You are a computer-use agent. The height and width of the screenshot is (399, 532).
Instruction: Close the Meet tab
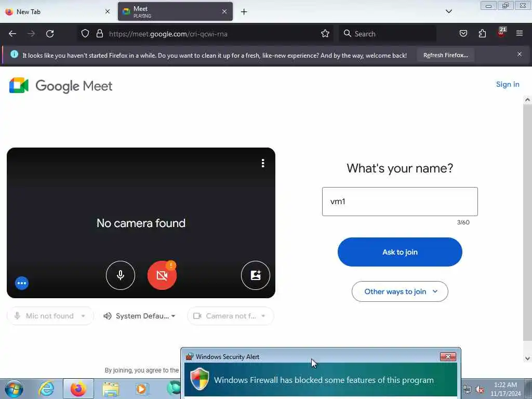point(224,11)
